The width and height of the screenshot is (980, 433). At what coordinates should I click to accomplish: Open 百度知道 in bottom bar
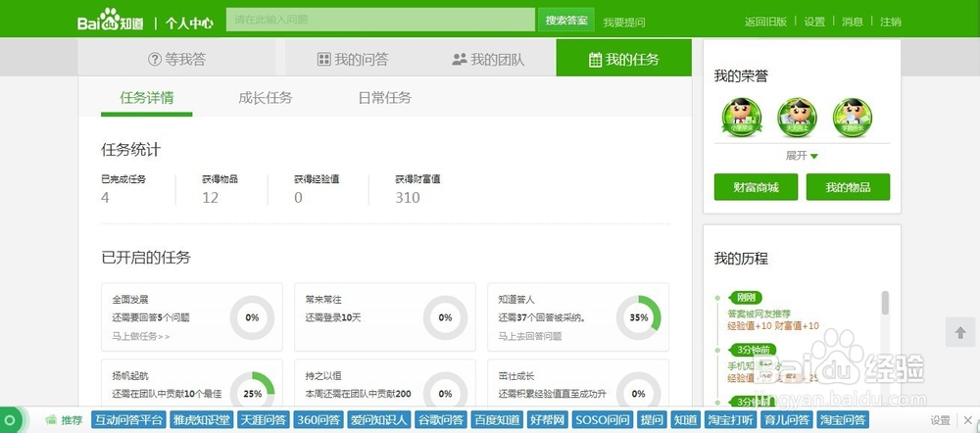coord(497,420)
